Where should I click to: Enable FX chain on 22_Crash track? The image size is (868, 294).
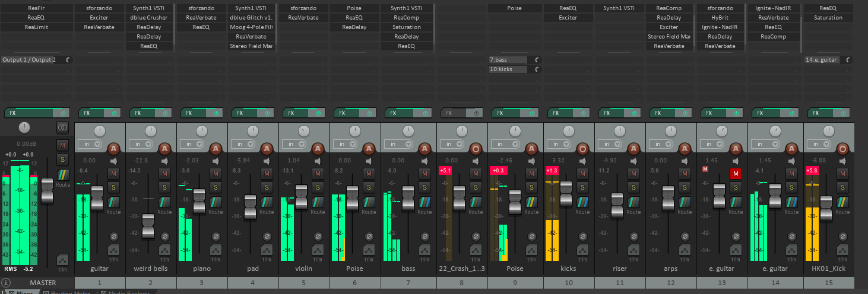pos(475,113)
